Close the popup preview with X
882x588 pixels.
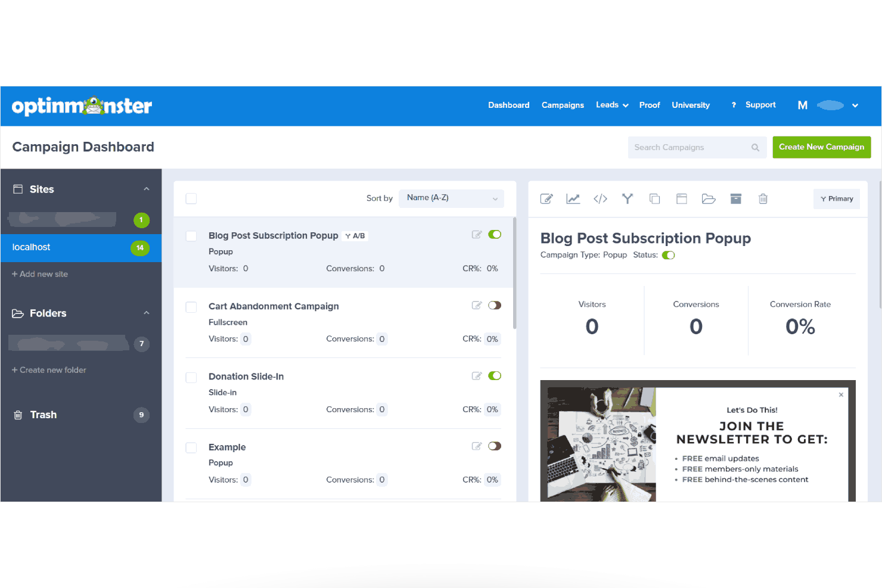pyautogui.click(x=841, y=395)
